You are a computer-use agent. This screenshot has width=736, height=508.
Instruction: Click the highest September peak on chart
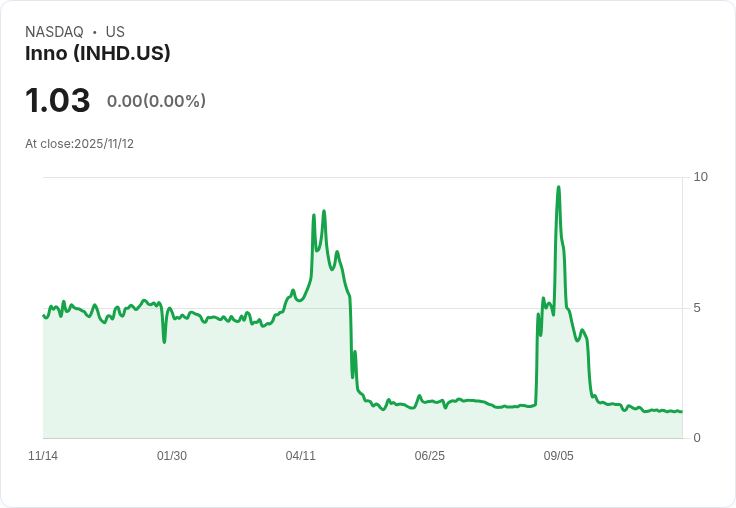(x=558, y=187)
